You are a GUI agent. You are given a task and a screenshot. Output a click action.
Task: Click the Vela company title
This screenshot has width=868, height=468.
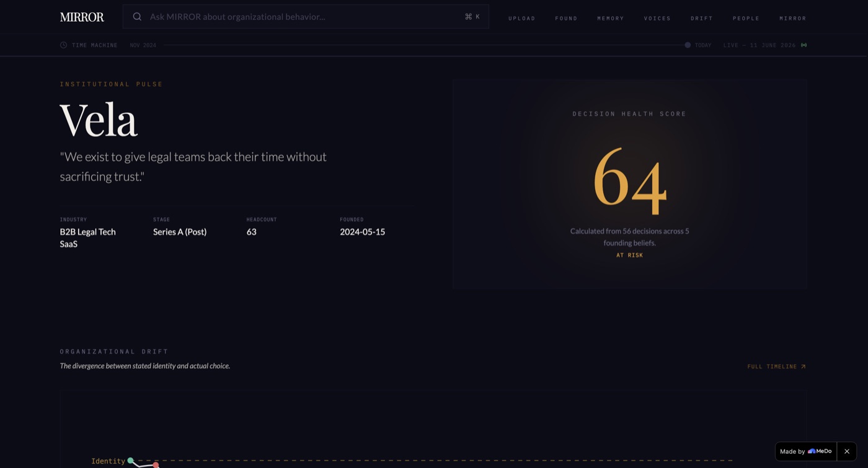pyautogui.click(x=99, y=120)
